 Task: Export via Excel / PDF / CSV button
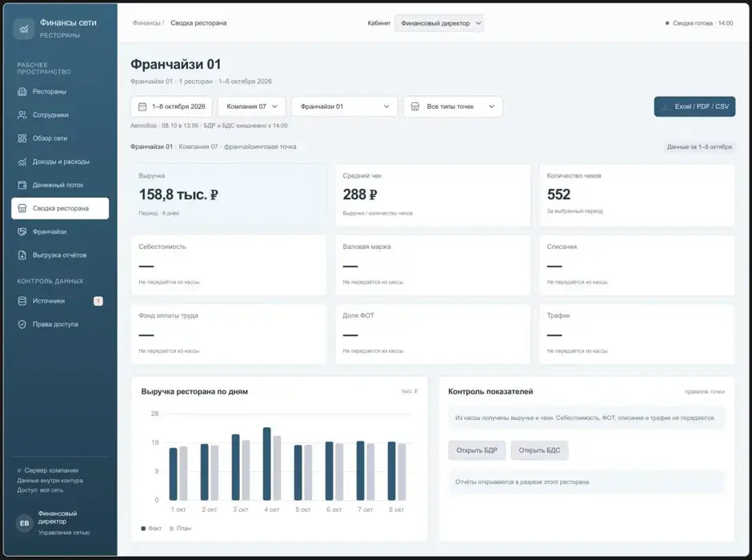click(694, 106)
